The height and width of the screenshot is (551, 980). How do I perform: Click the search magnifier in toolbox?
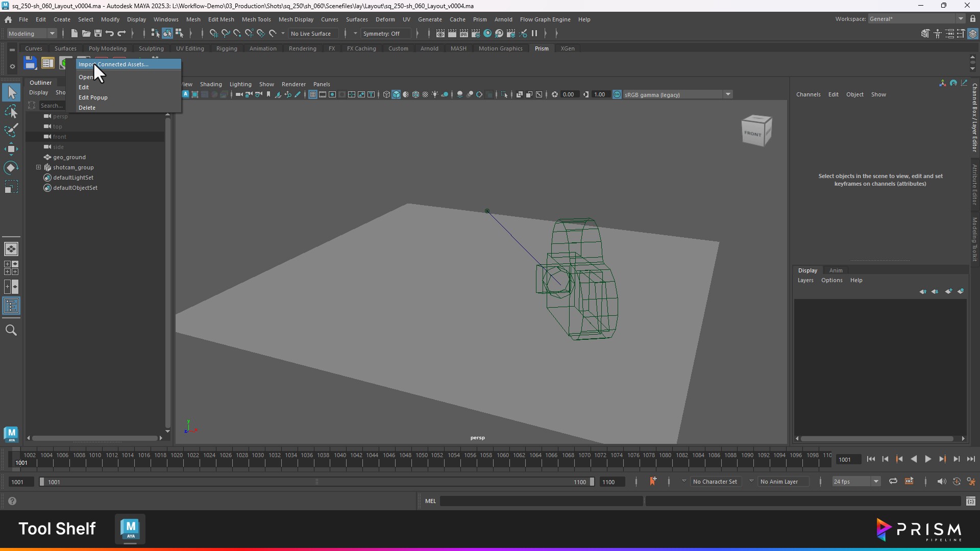tap(11, 330)
